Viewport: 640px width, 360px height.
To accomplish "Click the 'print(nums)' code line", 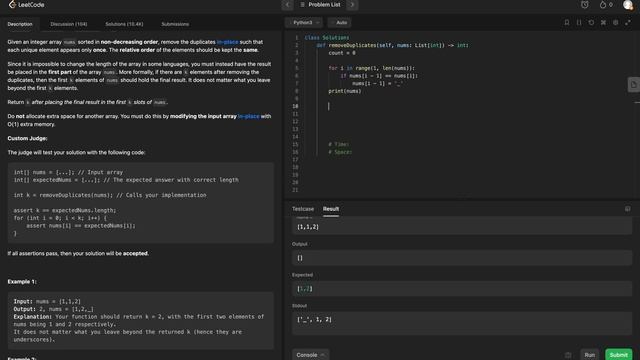I will [x=344, y=91].
